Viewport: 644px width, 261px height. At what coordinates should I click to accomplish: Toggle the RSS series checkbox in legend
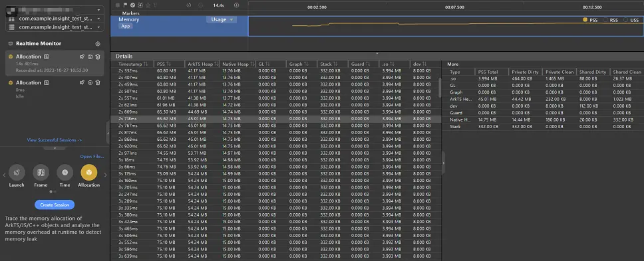[605, 20]
